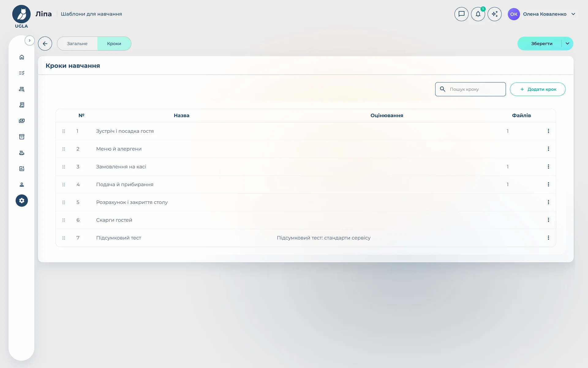Click the Назва column header
This screenshot has height=368, width=588.
tap(182, 116)
